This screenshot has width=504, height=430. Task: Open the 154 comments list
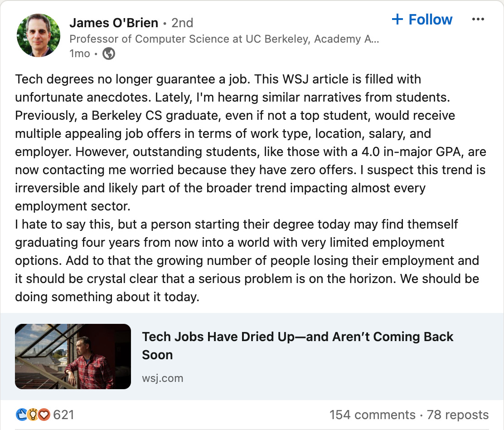373,415
